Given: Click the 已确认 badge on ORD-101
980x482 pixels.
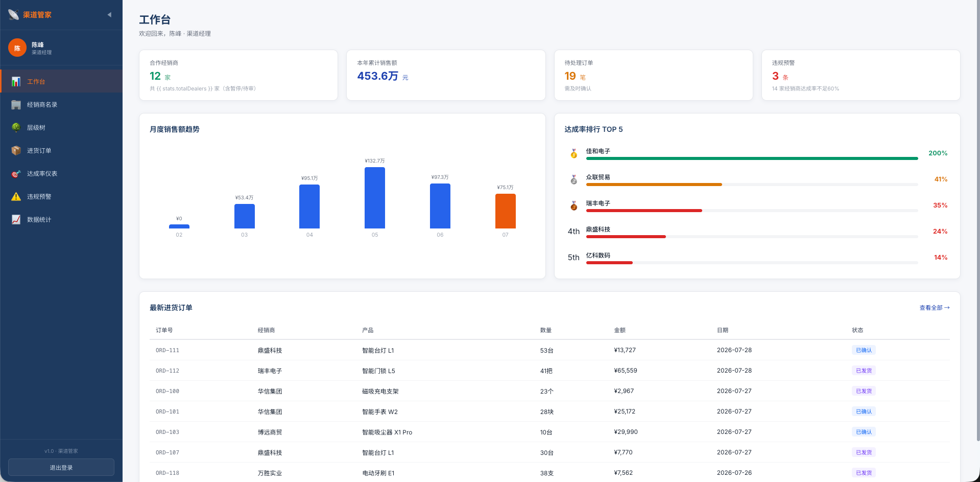Looking at the screenshot, I should (x=864, y=411).
